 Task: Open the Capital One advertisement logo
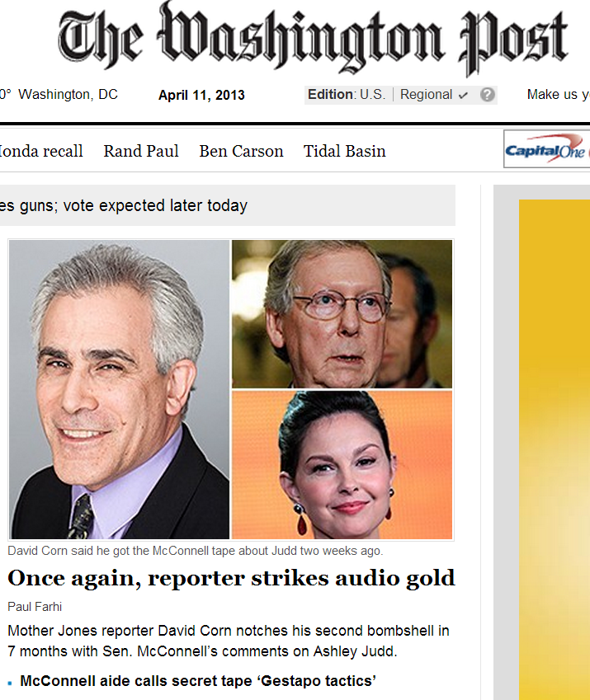click(x=546, y=149)
